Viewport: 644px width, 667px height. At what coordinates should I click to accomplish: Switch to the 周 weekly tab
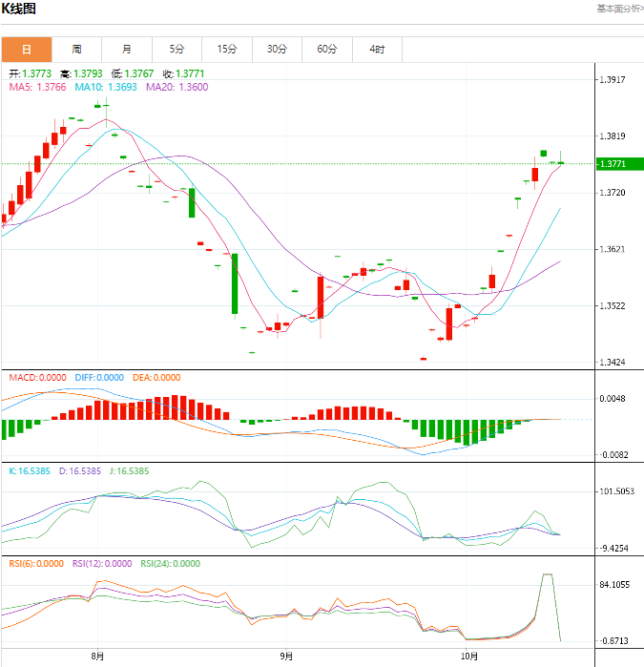(x=76, y=50)
